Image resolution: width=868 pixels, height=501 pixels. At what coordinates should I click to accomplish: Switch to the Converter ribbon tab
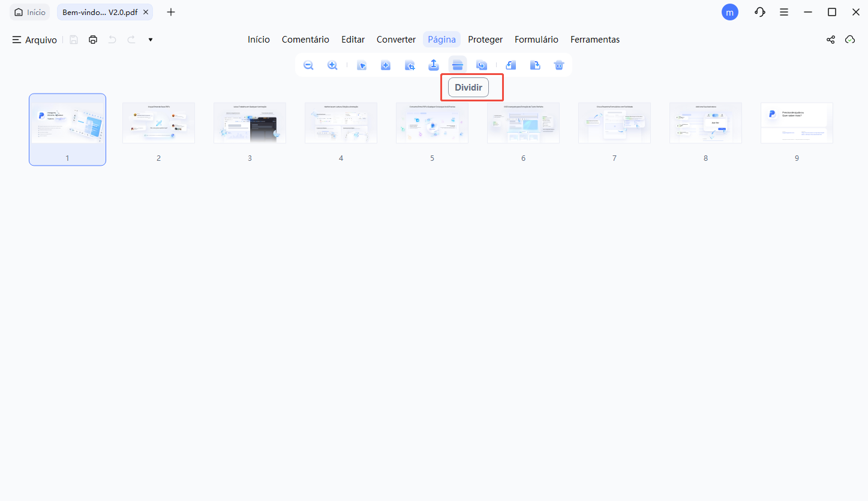coord(396,39)
